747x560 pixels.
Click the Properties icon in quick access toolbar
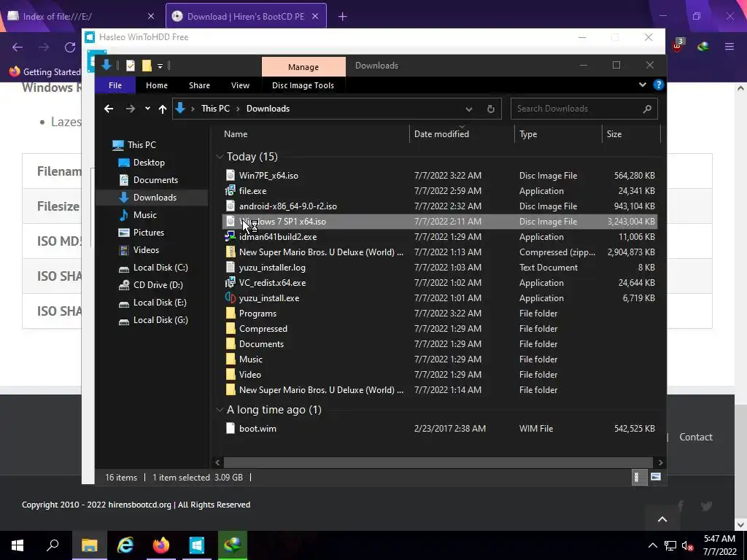131,66
